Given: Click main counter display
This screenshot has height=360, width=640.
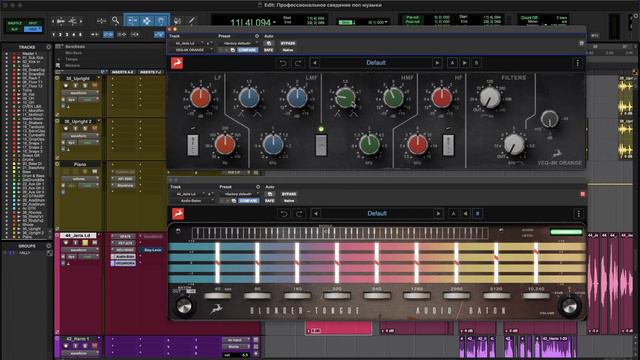Looking at the screenshot, I should tap(251, 22).
